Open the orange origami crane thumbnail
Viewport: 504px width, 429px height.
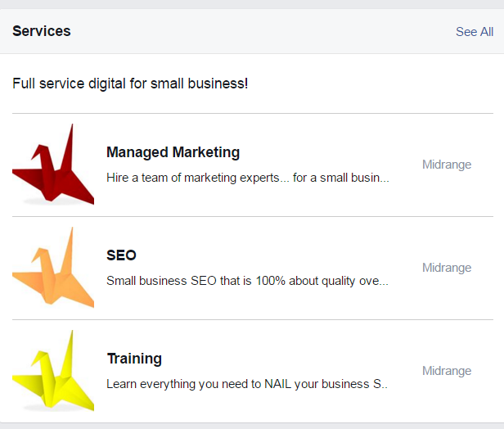(53, 268)
